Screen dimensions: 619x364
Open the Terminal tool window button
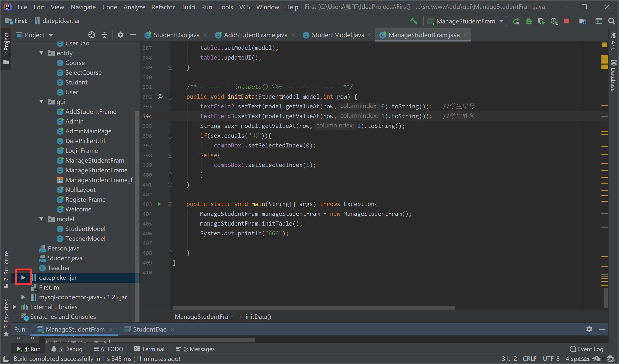(149, 349)
